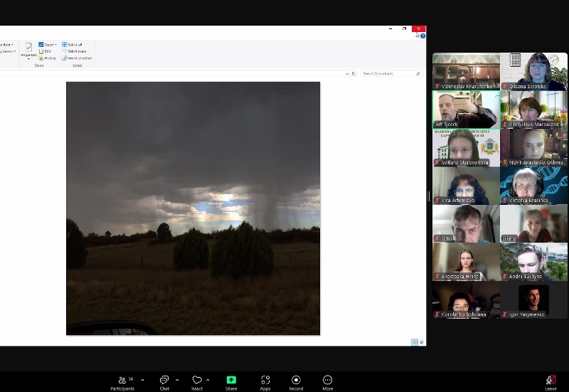The width and height of the screenshot is (569, 392).
Task: Open the Apps menu in Zoom
Action: pyautogui.click(x=265, y=383)
